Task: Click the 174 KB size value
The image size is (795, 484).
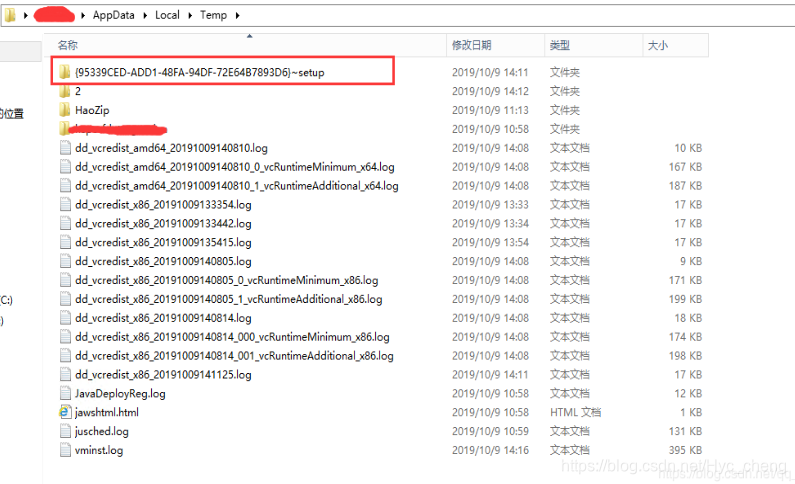Action: [685, 337]
